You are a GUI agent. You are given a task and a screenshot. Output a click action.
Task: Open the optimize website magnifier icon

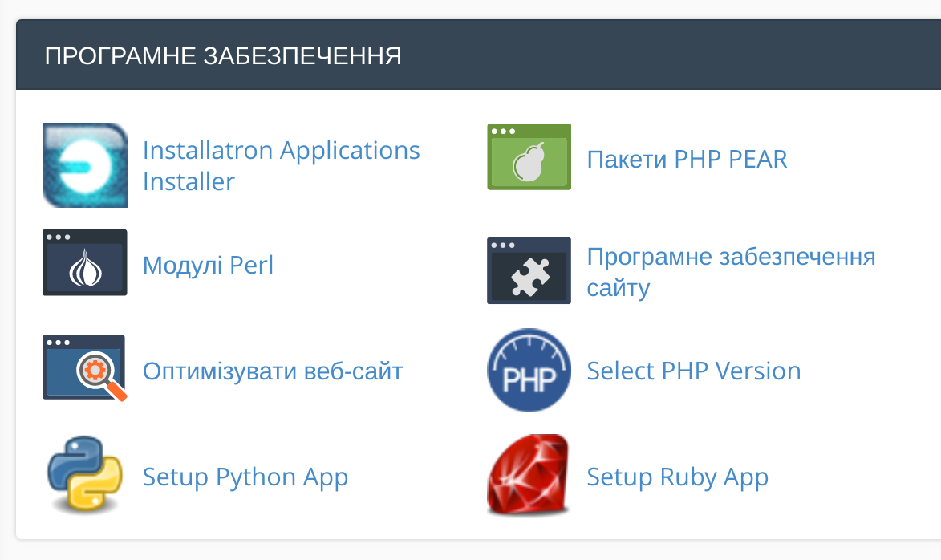[84, 367]
